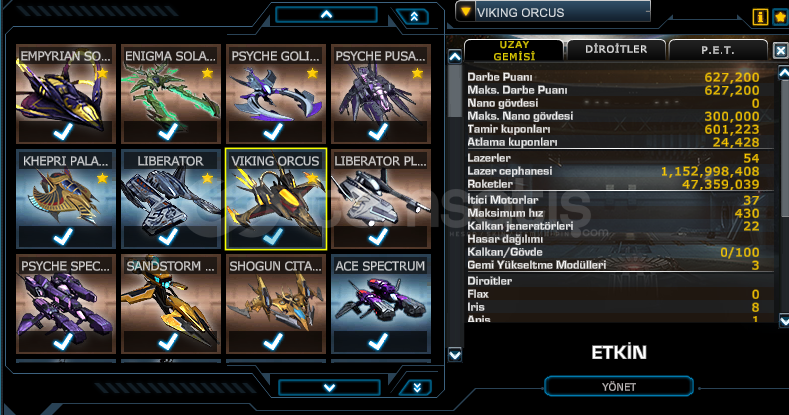The height and width of the screenshot is (415, 789).
Task: Click the favorites star icon at top right
Action: point(780,17)
